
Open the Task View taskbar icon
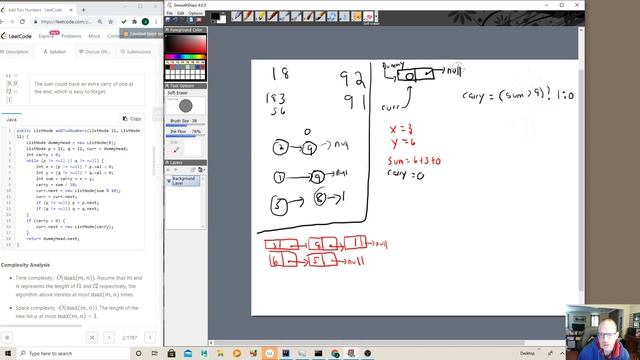coord(154,353)
